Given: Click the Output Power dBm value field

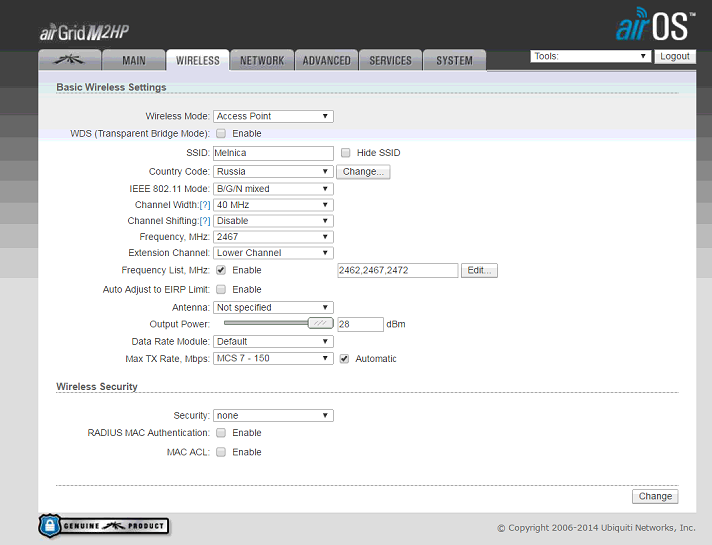Looking at the screenshot, I should coord(361,324).
